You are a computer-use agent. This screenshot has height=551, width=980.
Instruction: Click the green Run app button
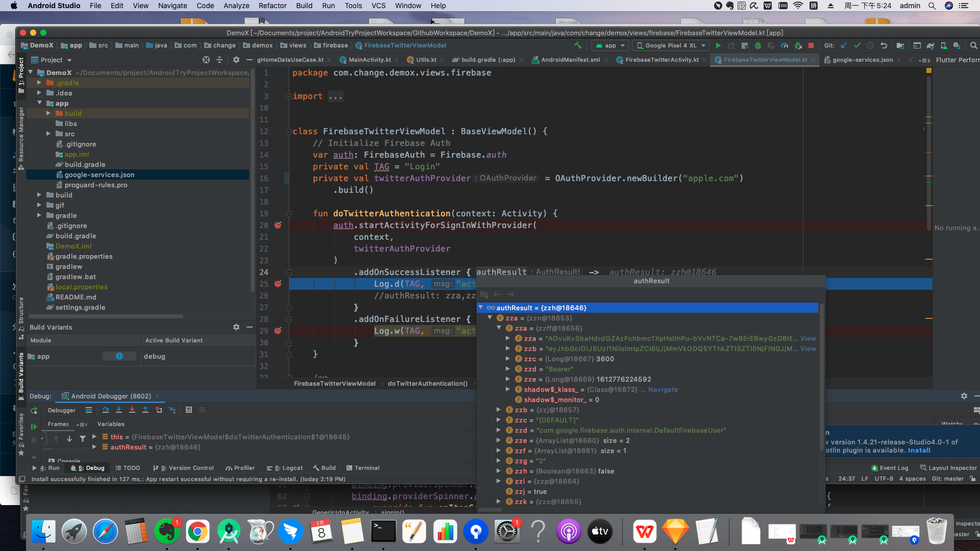pyautogui.click(x=718, y=45)
